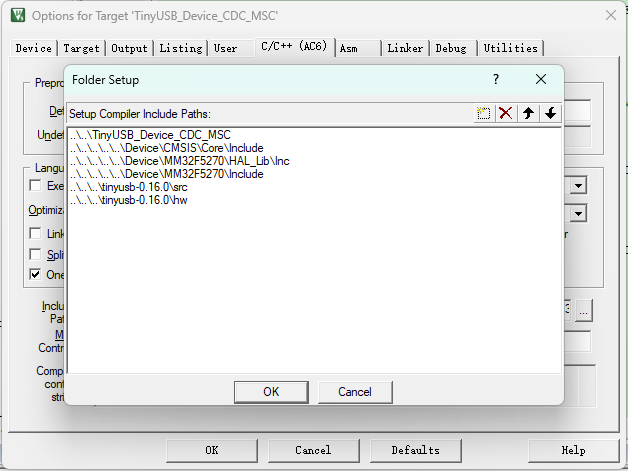Click the Misc Controls input field edge
The height and width of the screenshot is (471, 628).
coord(577,342)
